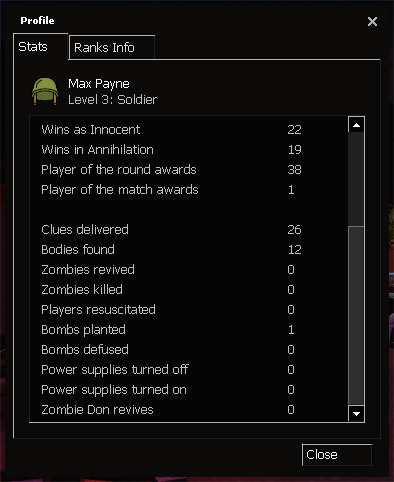Click the stats list scrollbar thumb
This screenshot has width=394, height=482.
[356, 316]
